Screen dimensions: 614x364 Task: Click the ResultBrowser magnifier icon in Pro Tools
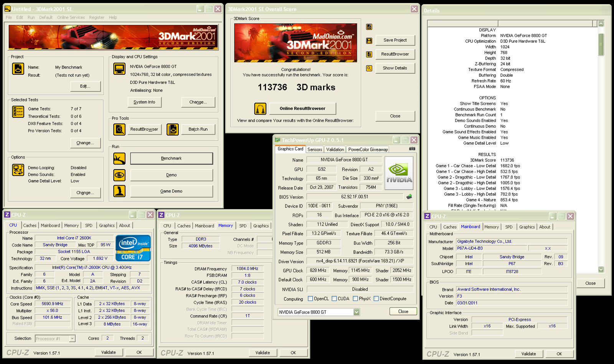[119, 130]
